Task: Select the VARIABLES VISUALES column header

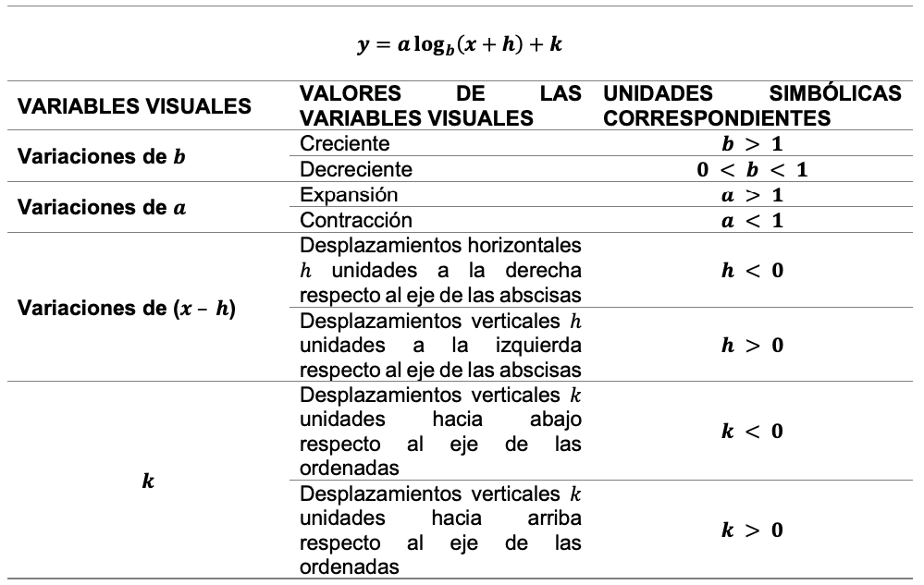Action: 135,106
